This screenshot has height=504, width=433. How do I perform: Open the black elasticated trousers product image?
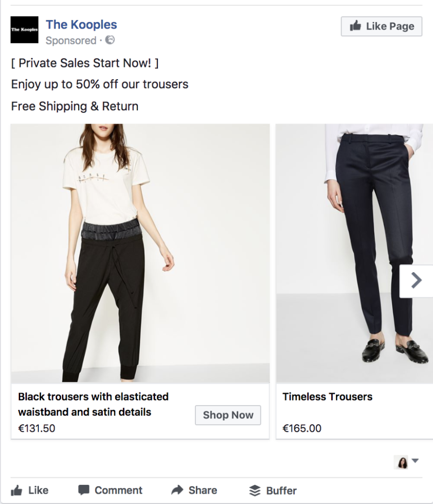(140, 253)
